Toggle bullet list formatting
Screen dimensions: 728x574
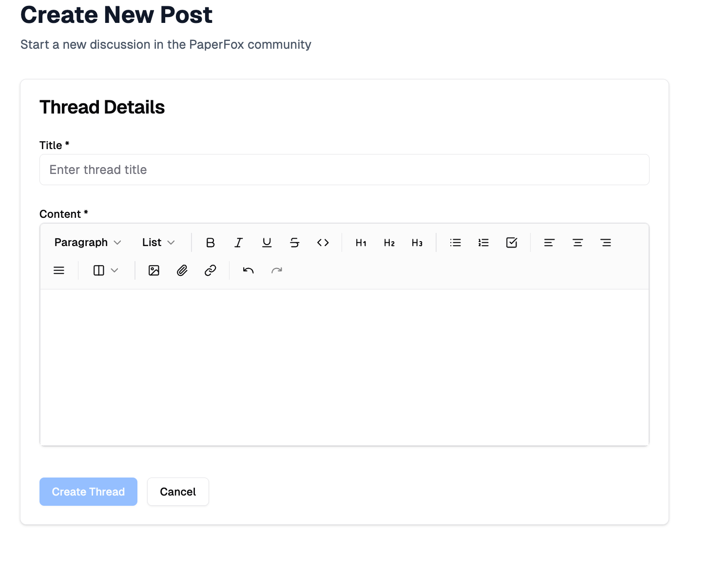coord(456,243)
